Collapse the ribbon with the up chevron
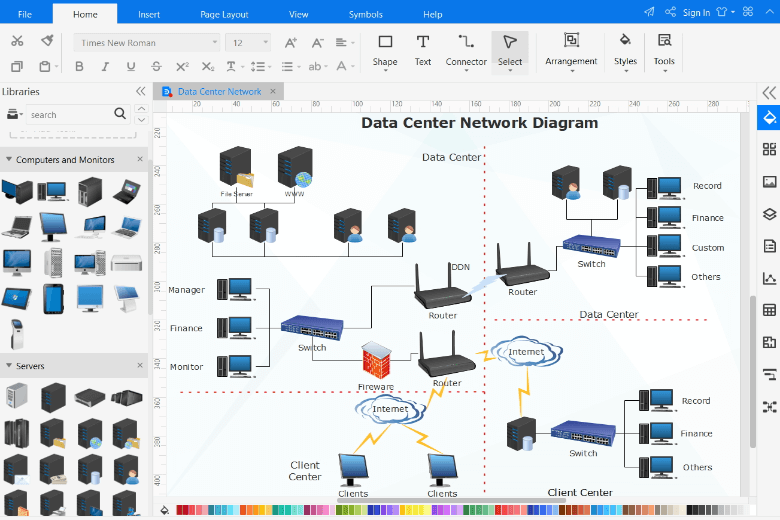The height and width of the screenshot is (520, 780). 770,12
